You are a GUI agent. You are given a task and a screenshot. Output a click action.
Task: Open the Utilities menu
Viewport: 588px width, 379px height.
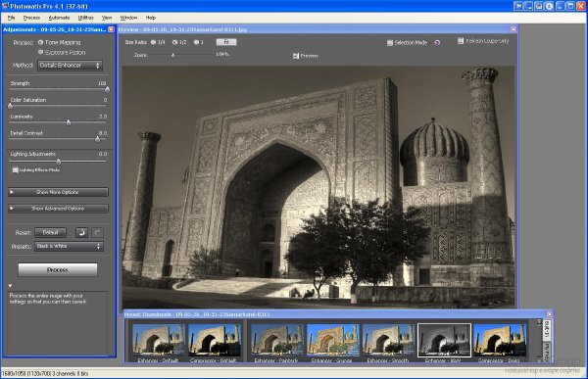coord(86,18)
